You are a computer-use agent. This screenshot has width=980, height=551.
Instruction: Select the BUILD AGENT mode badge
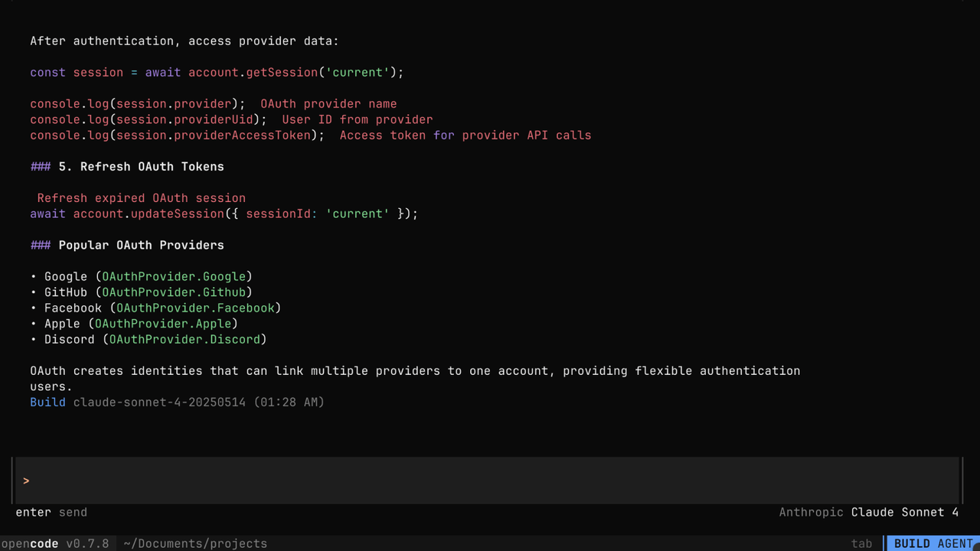(934, 543)
